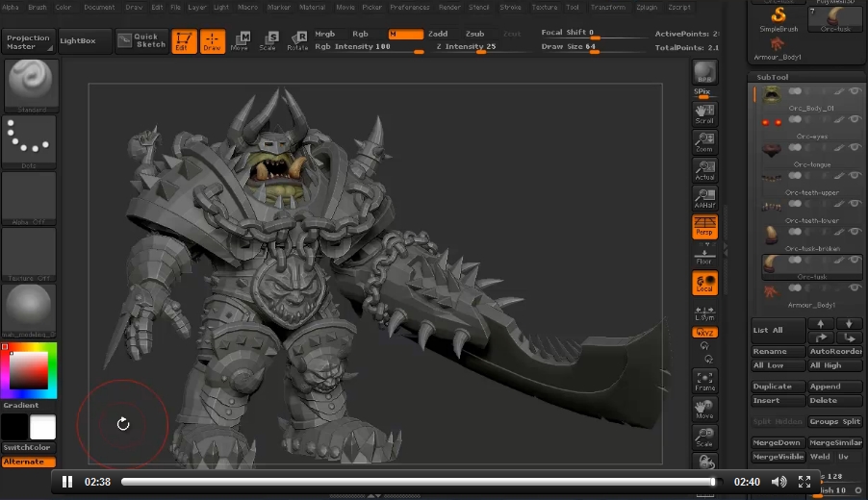Viewport: 868px width, 500px height.
Task: Open the Alpha menu
Action: [x=10, y=7]
